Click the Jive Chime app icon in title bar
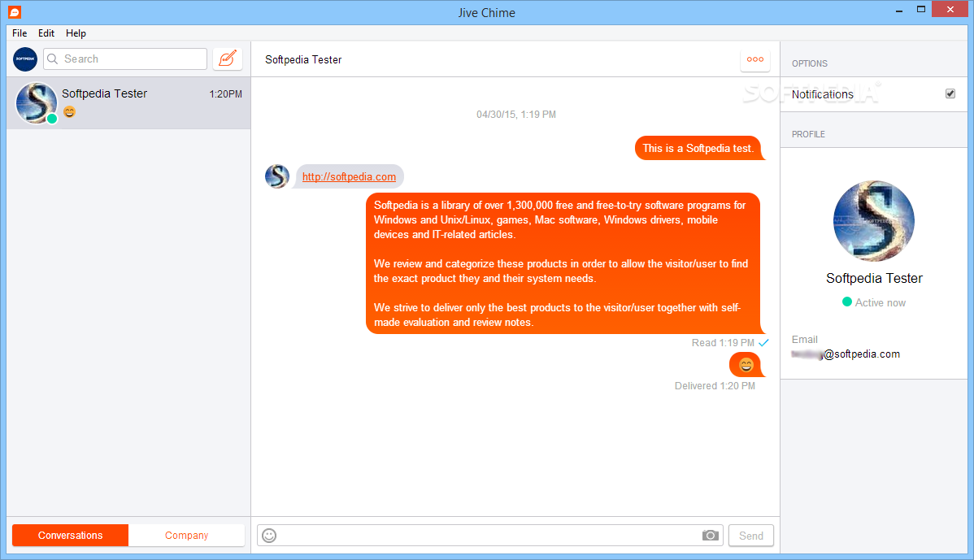The height and width of the screenshot is (560, 974). pos(15,12)
